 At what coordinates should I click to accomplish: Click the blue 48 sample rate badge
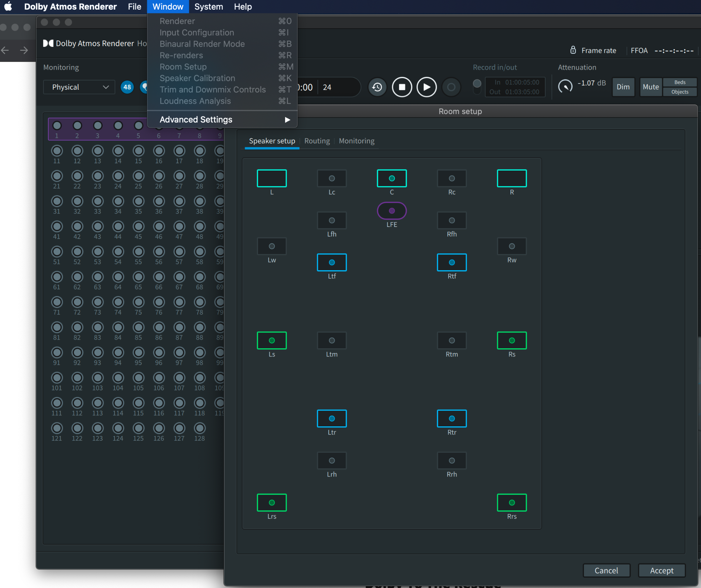[127, 87]
